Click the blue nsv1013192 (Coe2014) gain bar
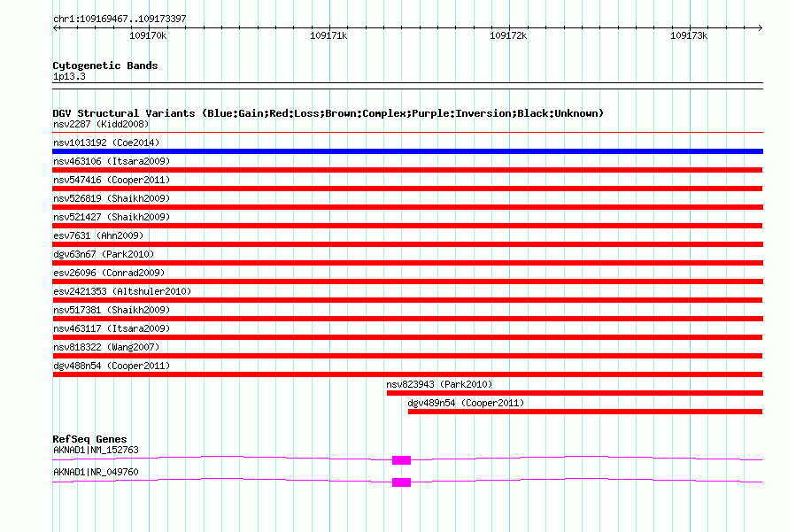This screenshot has width=788, height=532. click(407, 151)
